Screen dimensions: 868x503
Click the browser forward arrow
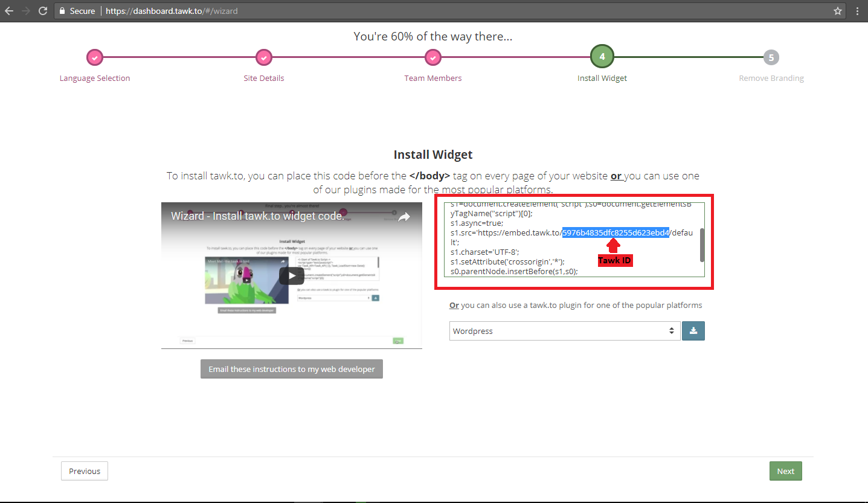[x=26, y=11]
